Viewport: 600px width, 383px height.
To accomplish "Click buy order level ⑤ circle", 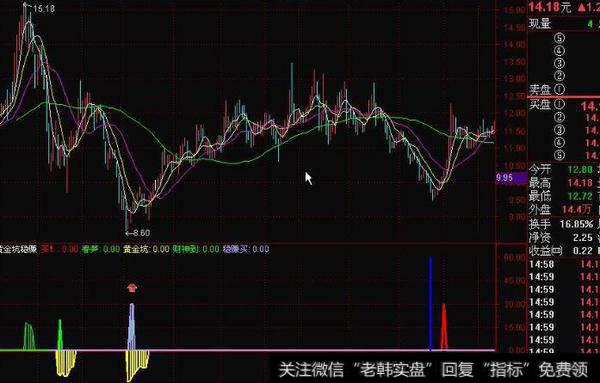I will 559,155.
